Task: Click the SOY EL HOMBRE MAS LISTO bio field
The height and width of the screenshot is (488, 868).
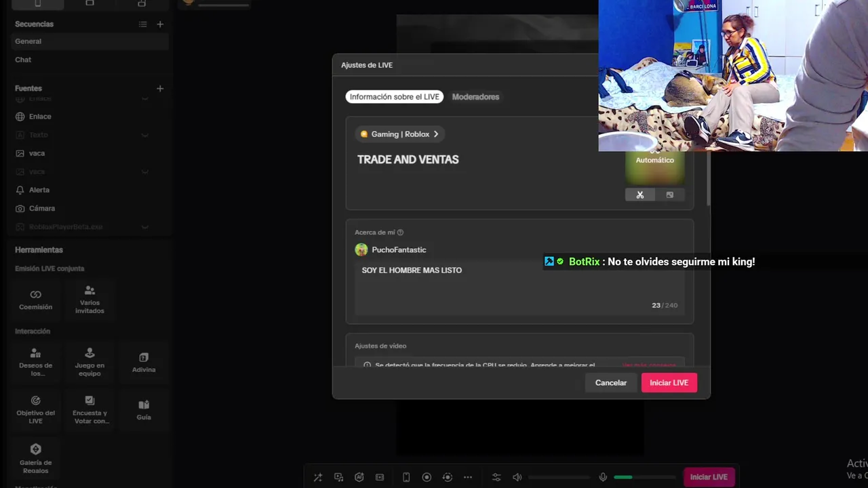Action: tap(519, 289)
